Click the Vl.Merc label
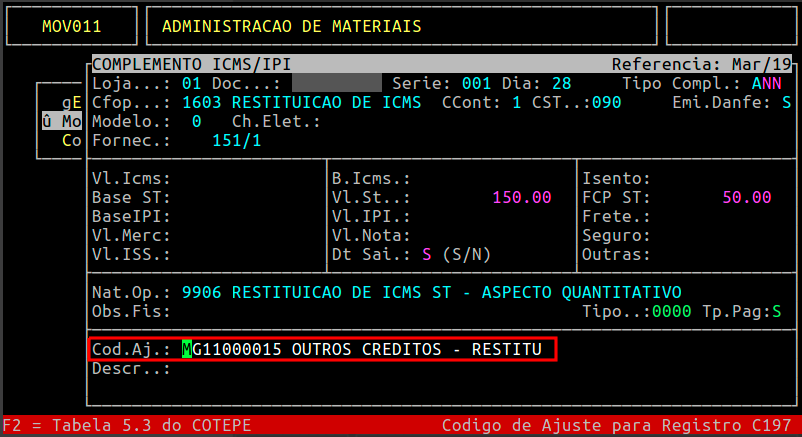Viewport: 802px width, 437px height. (x=131, y=235)
